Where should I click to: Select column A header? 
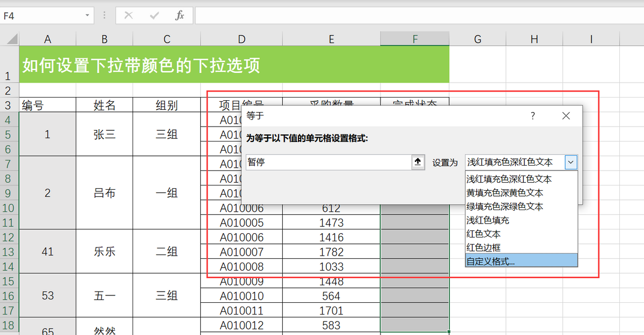pos(48,39)
